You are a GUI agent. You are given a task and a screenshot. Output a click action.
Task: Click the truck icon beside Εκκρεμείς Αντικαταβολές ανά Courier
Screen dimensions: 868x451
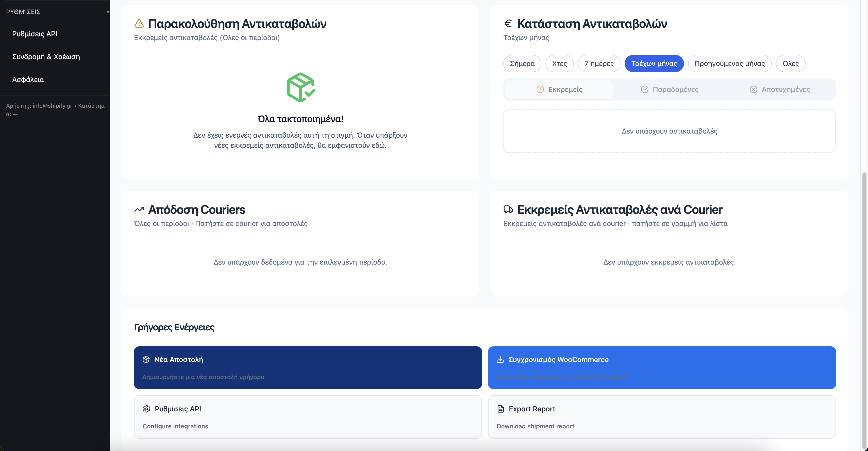tap(508, 209)
